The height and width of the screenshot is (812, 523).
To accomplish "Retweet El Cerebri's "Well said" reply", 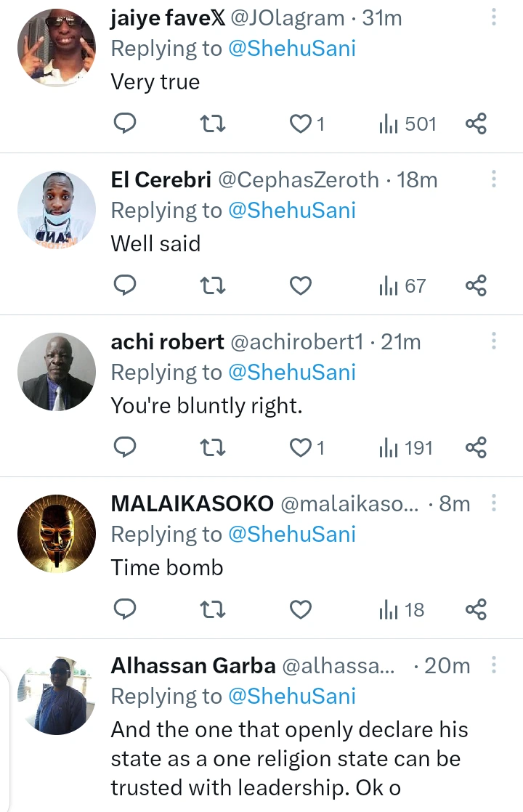I will tap(213, 286).
